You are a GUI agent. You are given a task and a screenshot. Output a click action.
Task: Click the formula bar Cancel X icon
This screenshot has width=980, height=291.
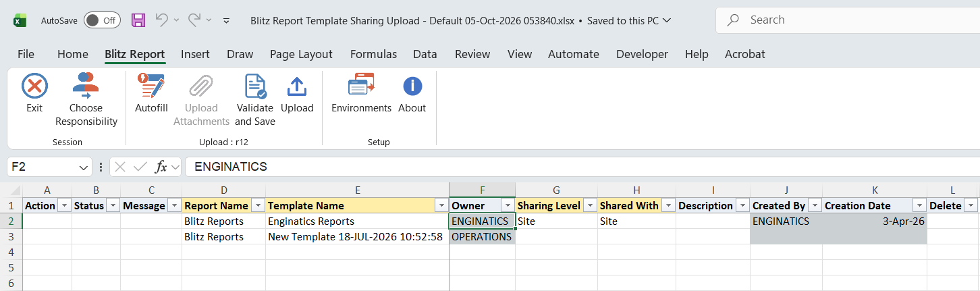(x=120, y=166)
